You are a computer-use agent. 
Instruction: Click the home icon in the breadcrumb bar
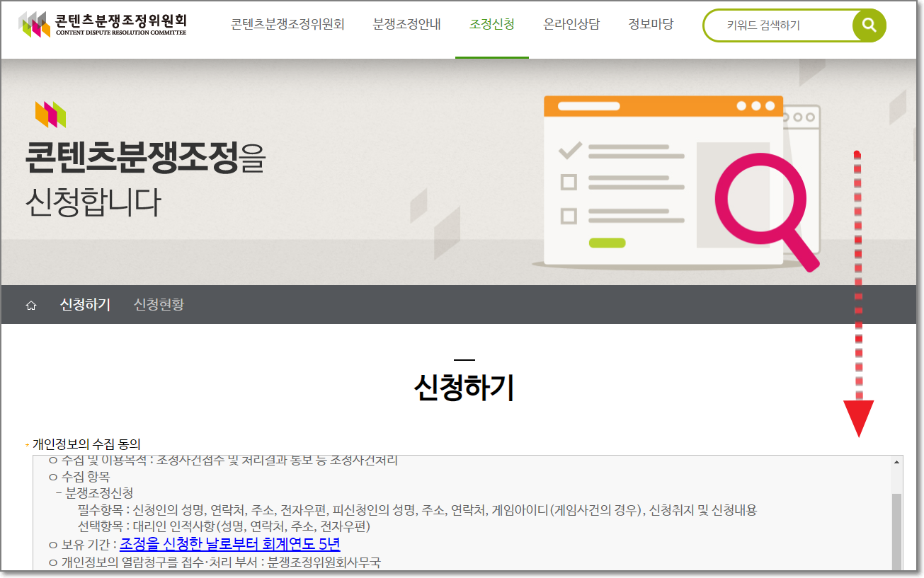click(x=30, y=304)
